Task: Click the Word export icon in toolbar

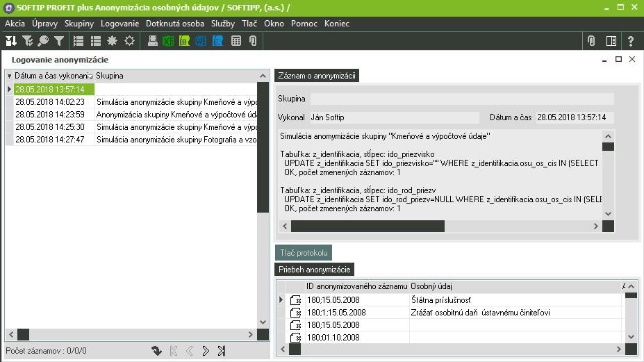Action: (201, 41)
